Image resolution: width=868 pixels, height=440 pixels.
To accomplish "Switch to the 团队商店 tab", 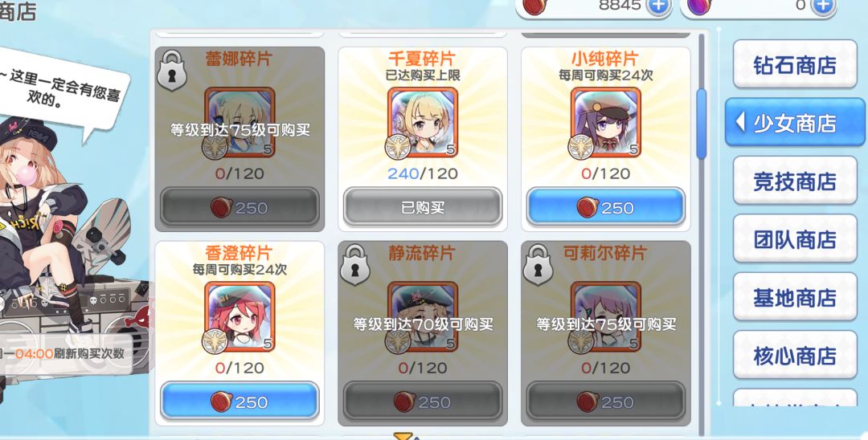I will (x=795, y=239).
